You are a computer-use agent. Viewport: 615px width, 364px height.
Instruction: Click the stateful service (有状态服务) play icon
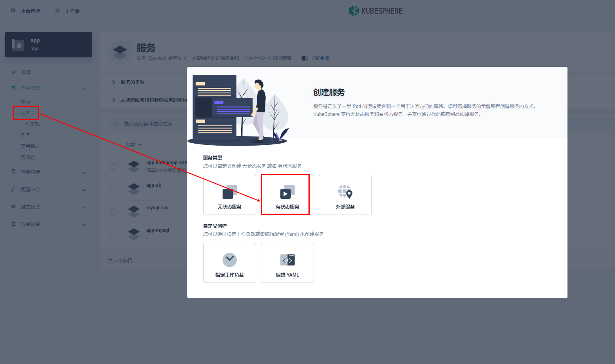(288, 192)
